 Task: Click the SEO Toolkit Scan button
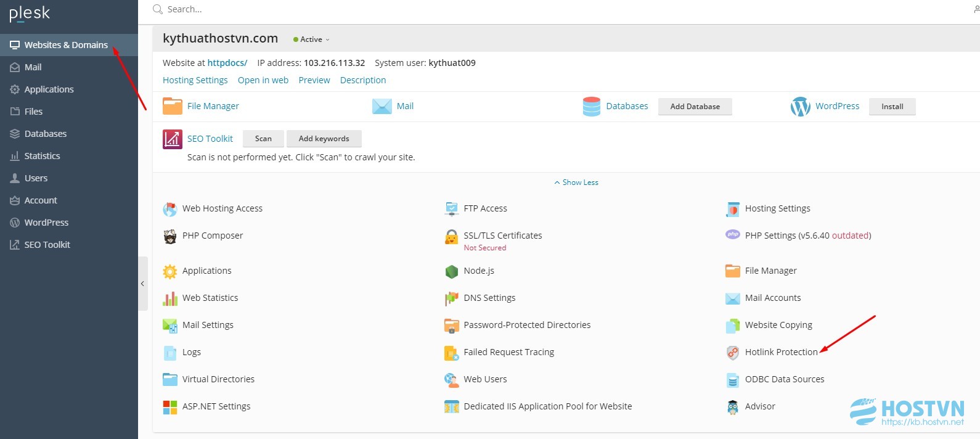click(x=263, y=139)
